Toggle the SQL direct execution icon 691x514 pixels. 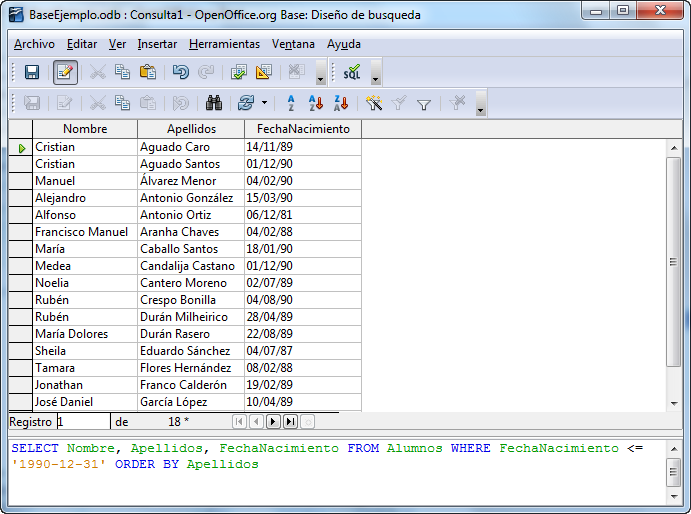(x=352, y=72)
